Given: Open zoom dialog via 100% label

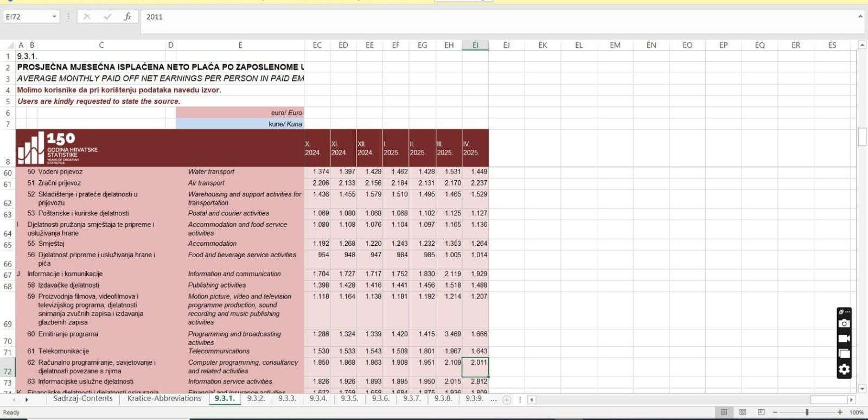Looking at the screenshot, I should click(857, 412).
